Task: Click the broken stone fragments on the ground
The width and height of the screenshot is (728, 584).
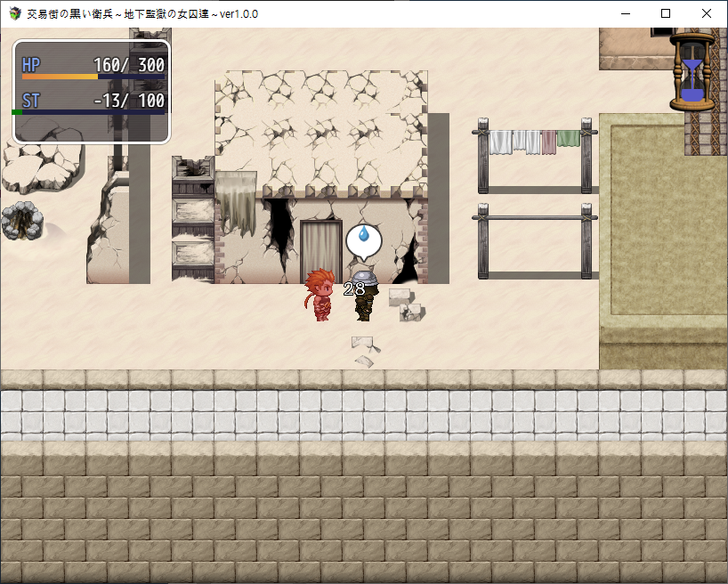Action: (366, 352)
